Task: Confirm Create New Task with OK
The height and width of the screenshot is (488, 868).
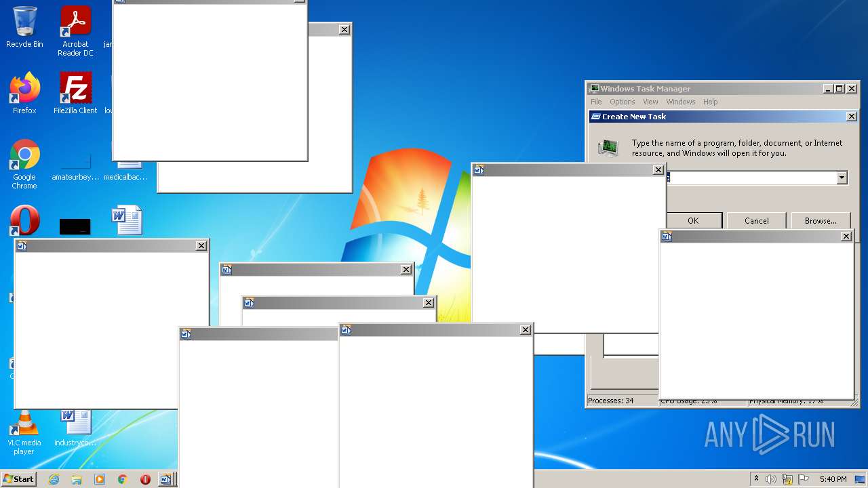Action: (x=692, y=220)
